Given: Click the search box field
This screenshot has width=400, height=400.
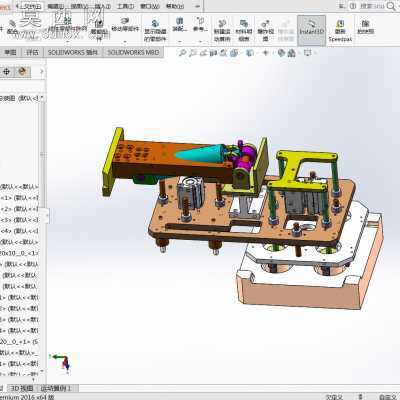Looking at the screenshot, I should coord(371,6).
